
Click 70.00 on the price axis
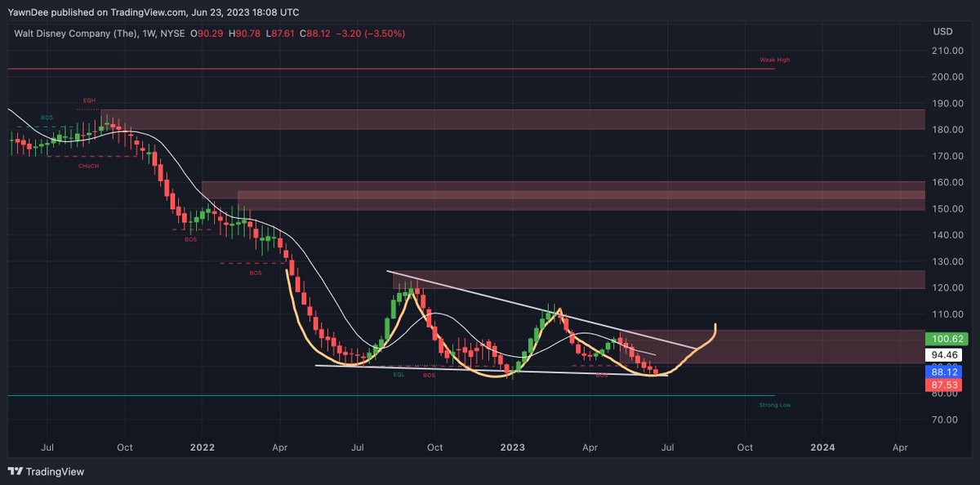click(946, 420)
